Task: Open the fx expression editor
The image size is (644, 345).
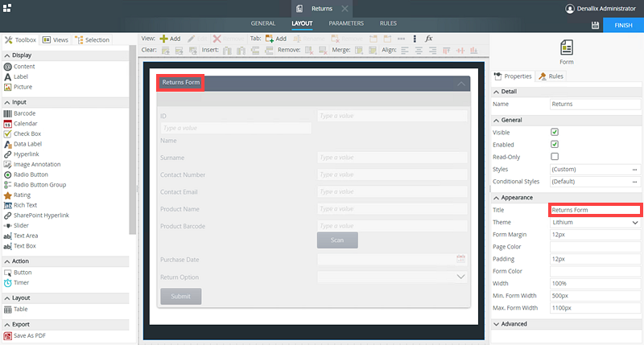Action: tap(429, 39)
